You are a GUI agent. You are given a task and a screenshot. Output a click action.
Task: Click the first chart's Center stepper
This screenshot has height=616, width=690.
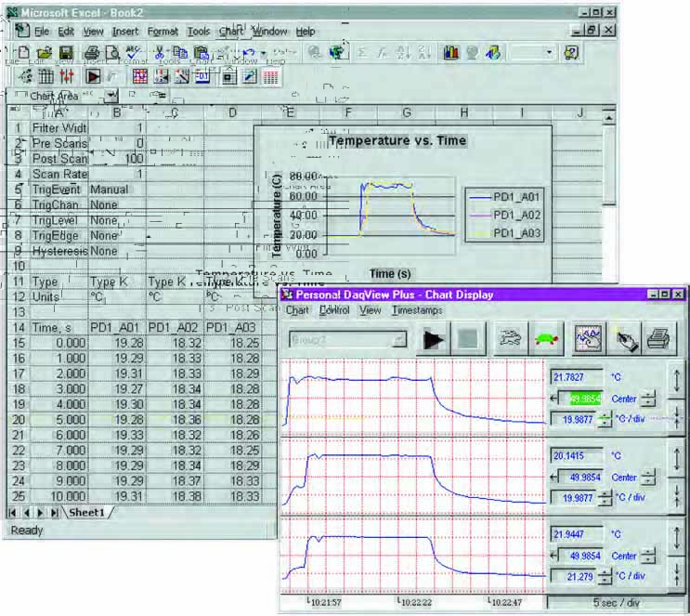pos(648,399)
